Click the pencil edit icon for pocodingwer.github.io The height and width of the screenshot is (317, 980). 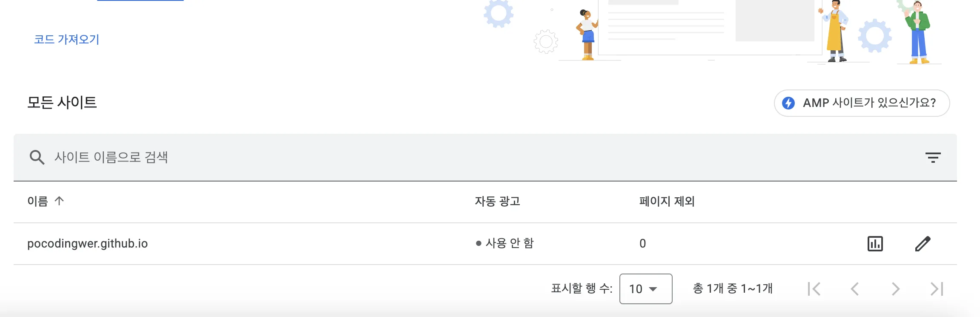(x=923, y=244)
